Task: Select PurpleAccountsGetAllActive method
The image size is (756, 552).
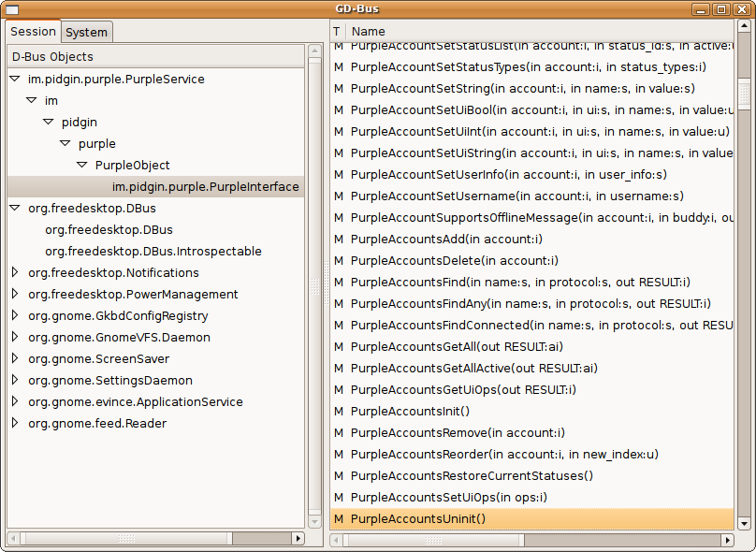Action: 531,368
